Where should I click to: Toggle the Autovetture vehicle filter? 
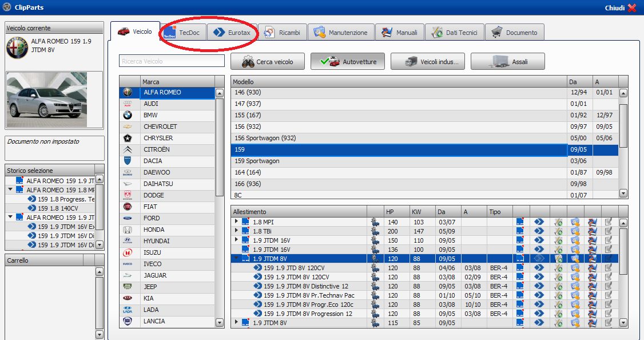pyautogui.click(x=348, y=62)
